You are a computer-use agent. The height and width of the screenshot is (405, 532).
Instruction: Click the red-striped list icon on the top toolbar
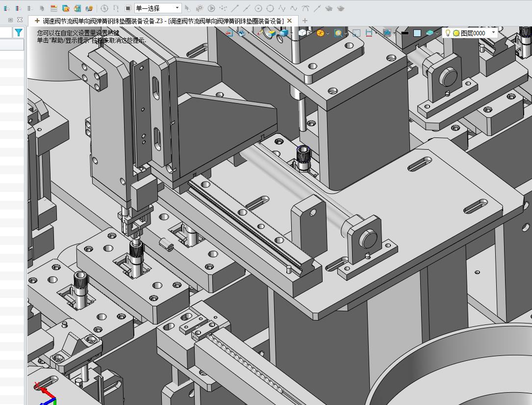[x=53, y=8]
